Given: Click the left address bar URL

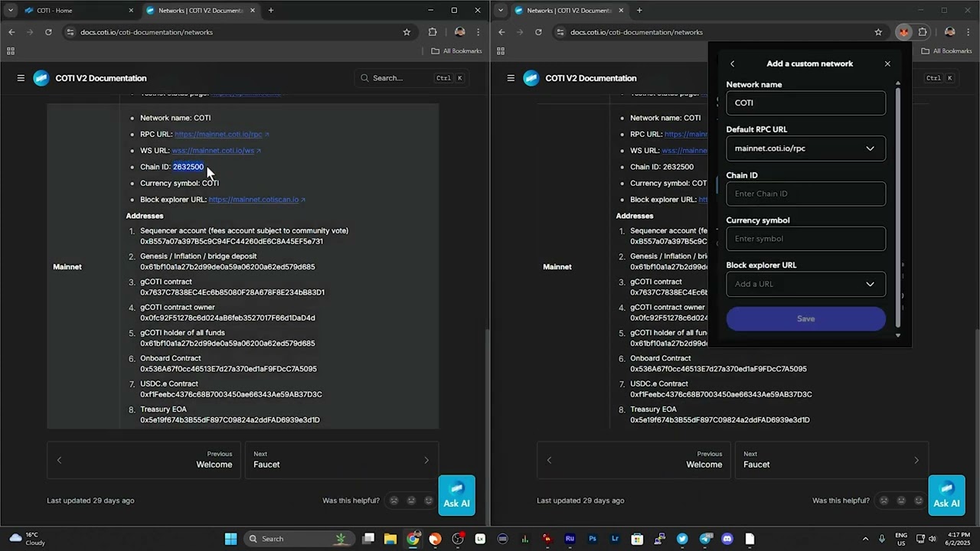Looking at the screenshot, I should tap(146, 32).
